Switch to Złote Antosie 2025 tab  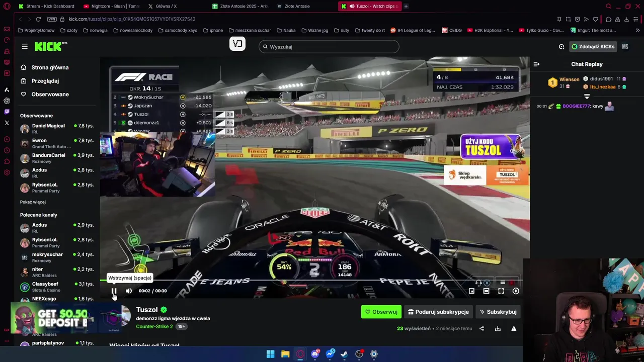[x=240, y=6]
